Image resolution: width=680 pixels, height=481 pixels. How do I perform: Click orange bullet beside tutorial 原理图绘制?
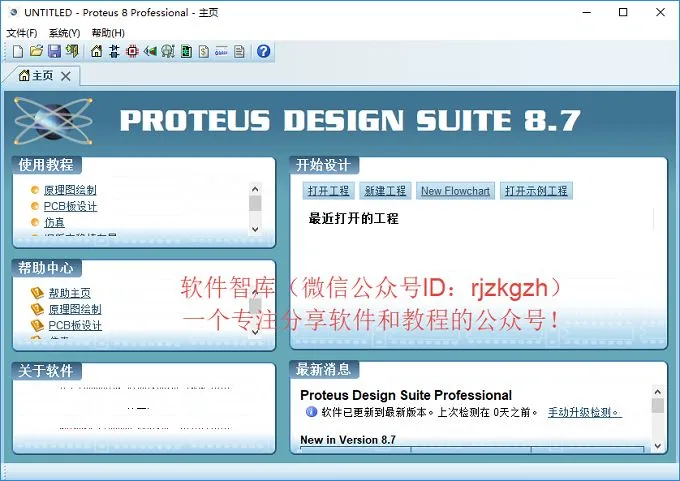(35, 190)
